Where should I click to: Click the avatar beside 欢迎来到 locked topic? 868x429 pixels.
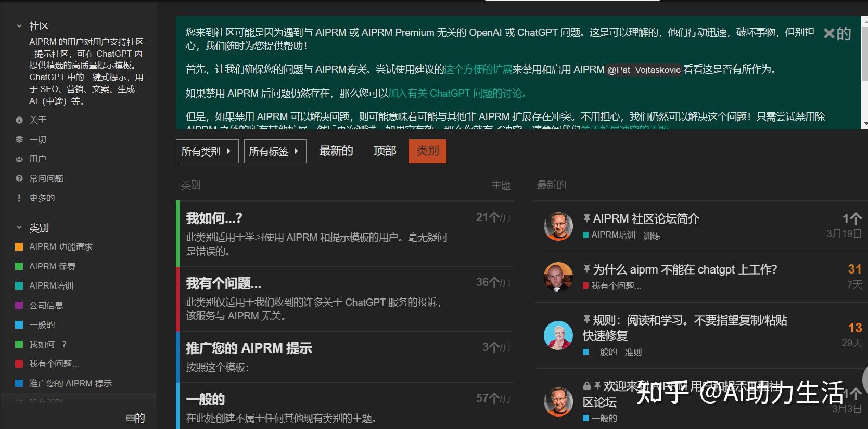pos(558,401)
